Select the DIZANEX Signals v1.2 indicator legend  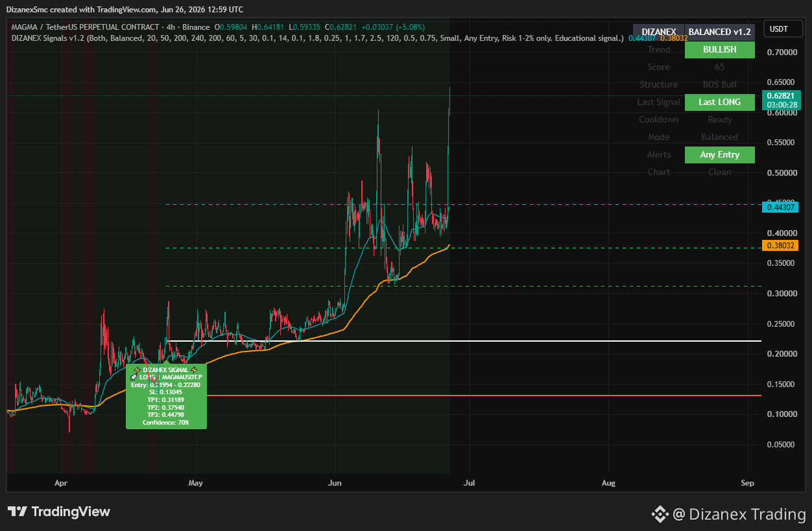pyautogui.click(x=318, y=38)
